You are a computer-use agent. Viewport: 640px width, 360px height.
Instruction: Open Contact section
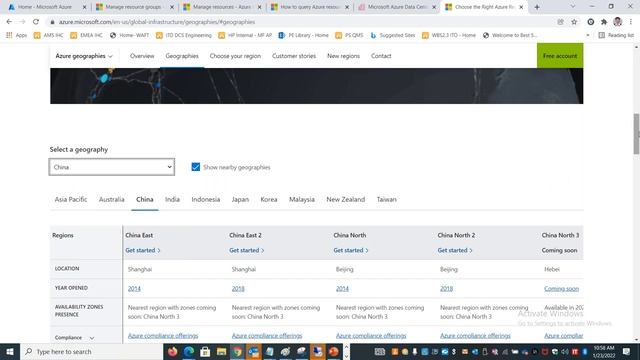(381, 56)
